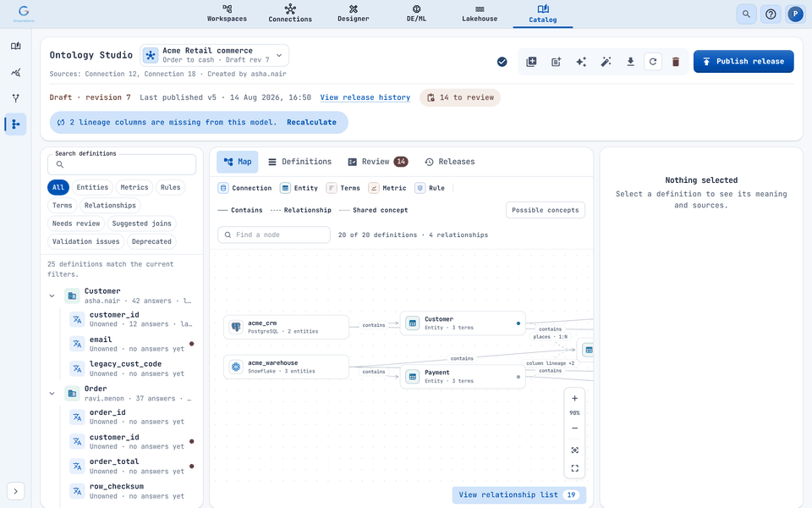Click the Possible concepts button
Image resolution: width=812 pixels, height=508 pixels.
(546, 210)
